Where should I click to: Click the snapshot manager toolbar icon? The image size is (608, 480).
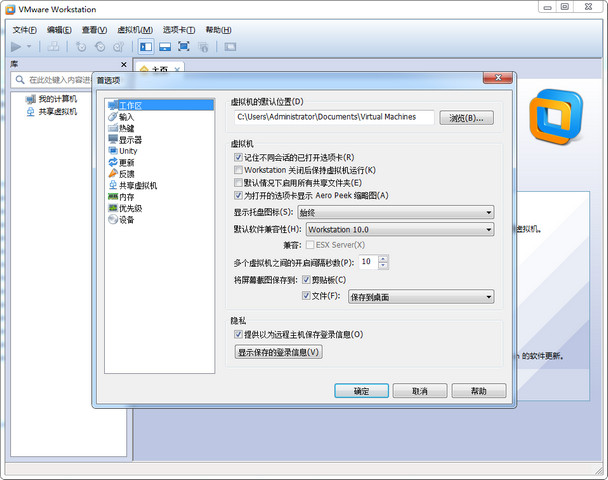click(x=119, y=47)
